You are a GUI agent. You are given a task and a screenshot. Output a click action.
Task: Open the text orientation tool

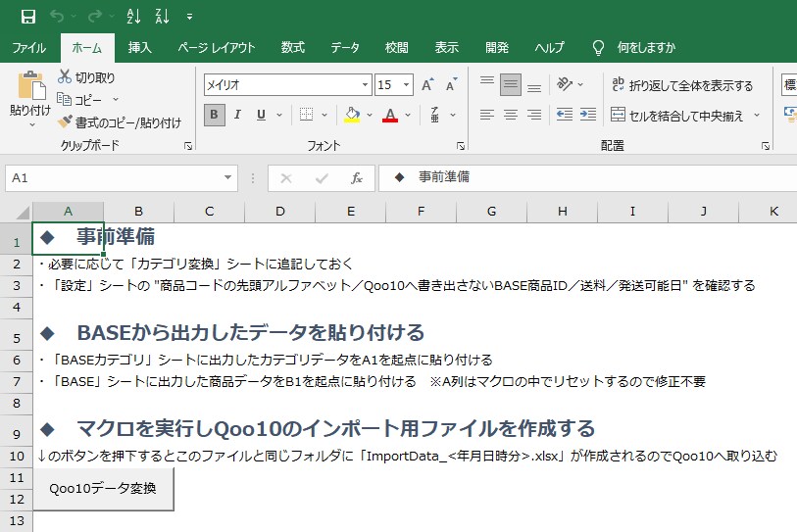pyautogui.click(x=565, y=84)
